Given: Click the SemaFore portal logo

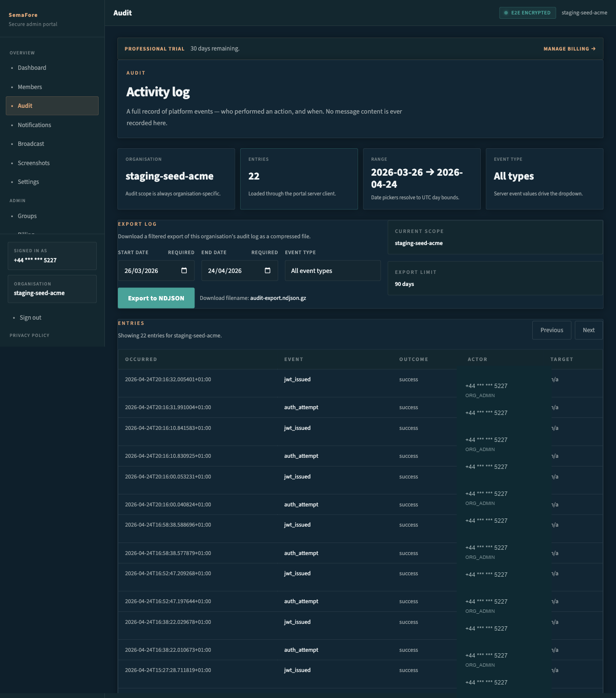Looking at the screenshot, I should pyautogui.click(x=23, y=15).
